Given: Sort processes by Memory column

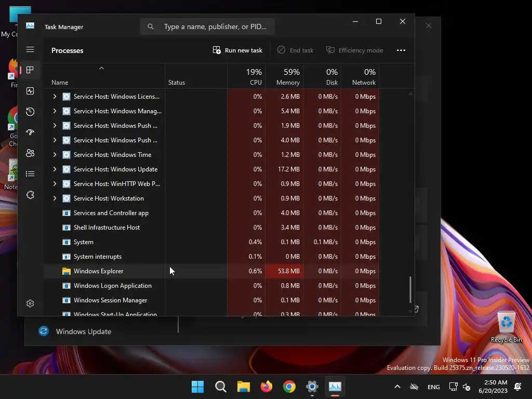Looking at the screenshot, I should [284, 77].
